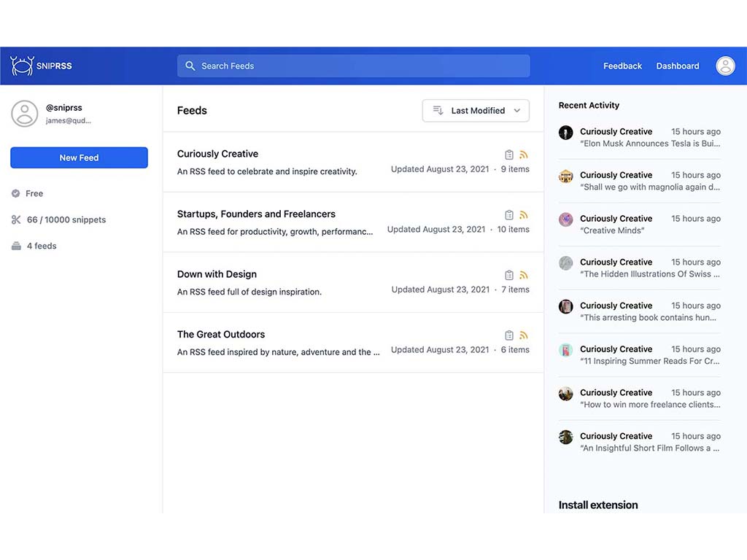Viewport: 747px width, 560px height.
Task: Click the Install extension heading
Action: point(598,505)
